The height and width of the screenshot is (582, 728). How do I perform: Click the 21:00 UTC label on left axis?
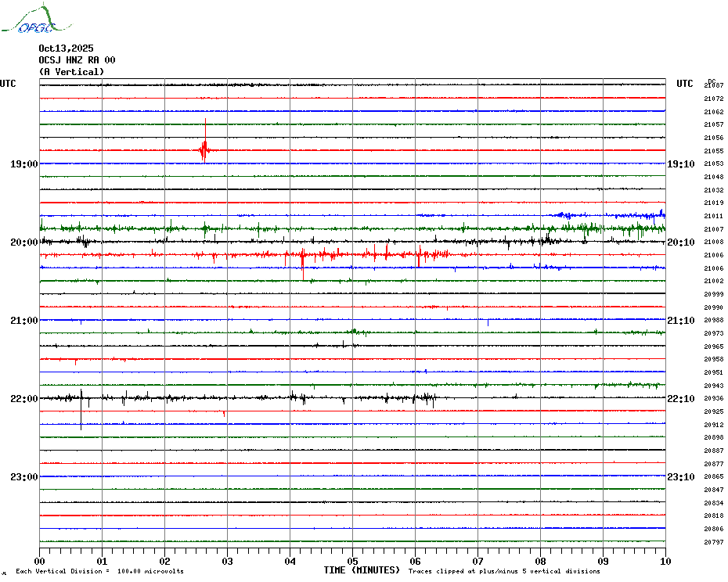(x=23, y=321)
